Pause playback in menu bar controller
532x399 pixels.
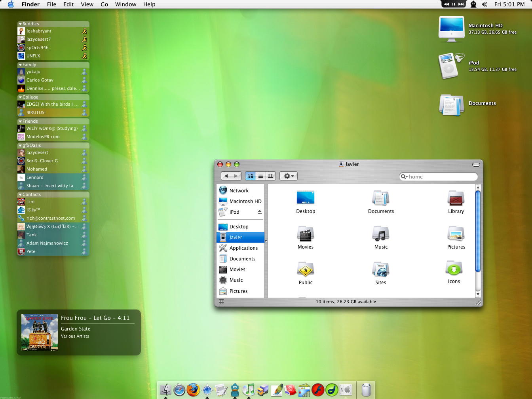click(454, 4)
